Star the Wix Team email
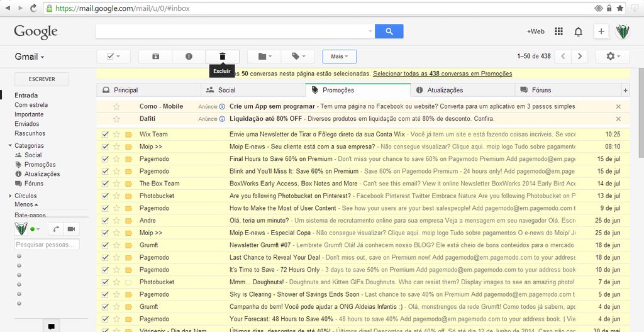644x332 pixels. click(116, 135)
